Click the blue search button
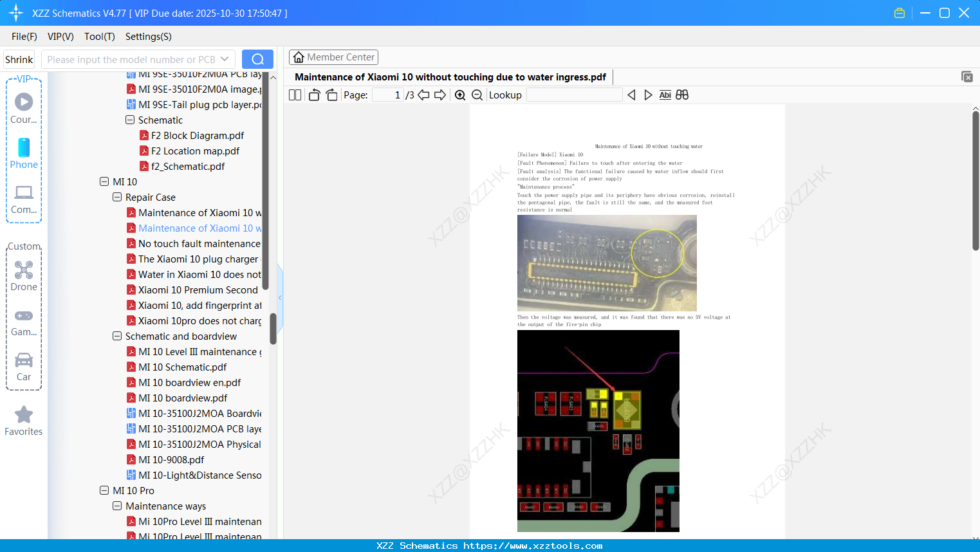 257,59
